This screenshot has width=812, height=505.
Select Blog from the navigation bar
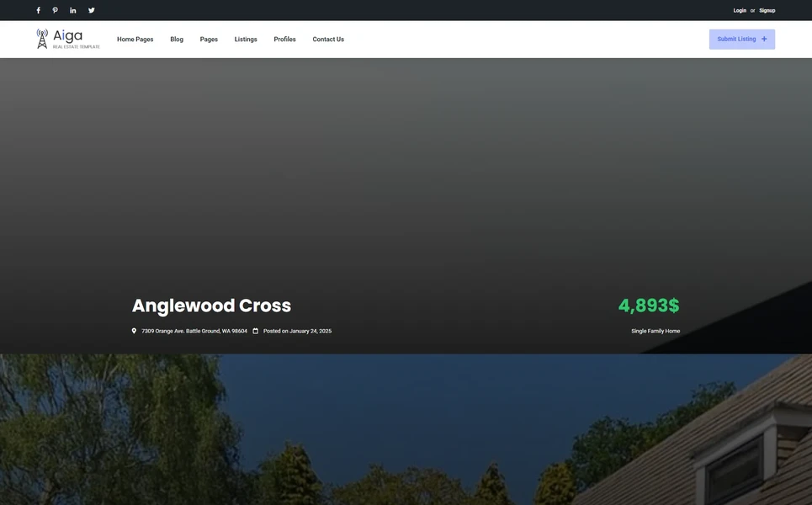176,39
